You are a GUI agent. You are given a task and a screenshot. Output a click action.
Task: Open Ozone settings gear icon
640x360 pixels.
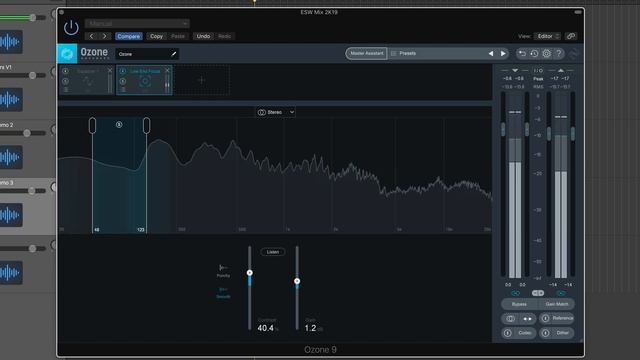click(547, 53)
